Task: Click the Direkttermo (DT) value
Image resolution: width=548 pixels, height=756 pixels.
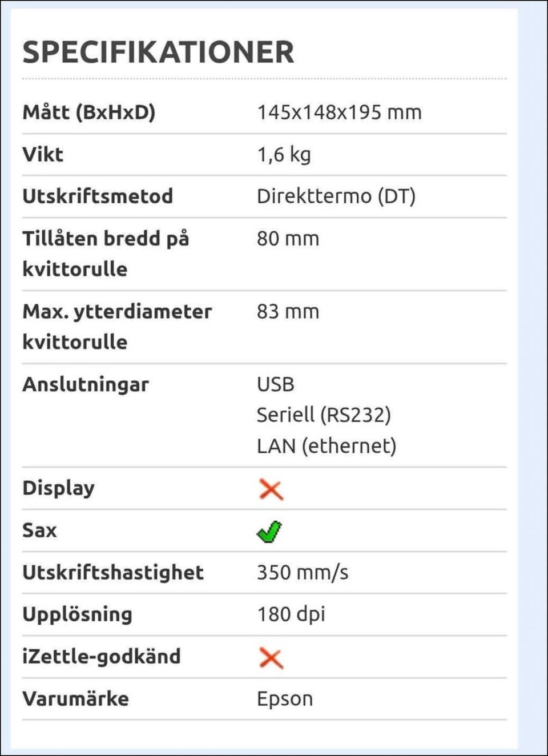Action: [x=336, y=196]
